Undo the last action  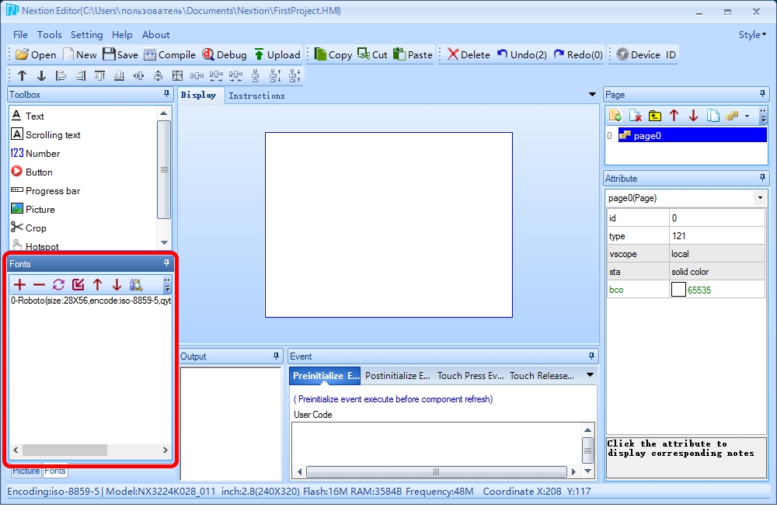click(522, 54)
